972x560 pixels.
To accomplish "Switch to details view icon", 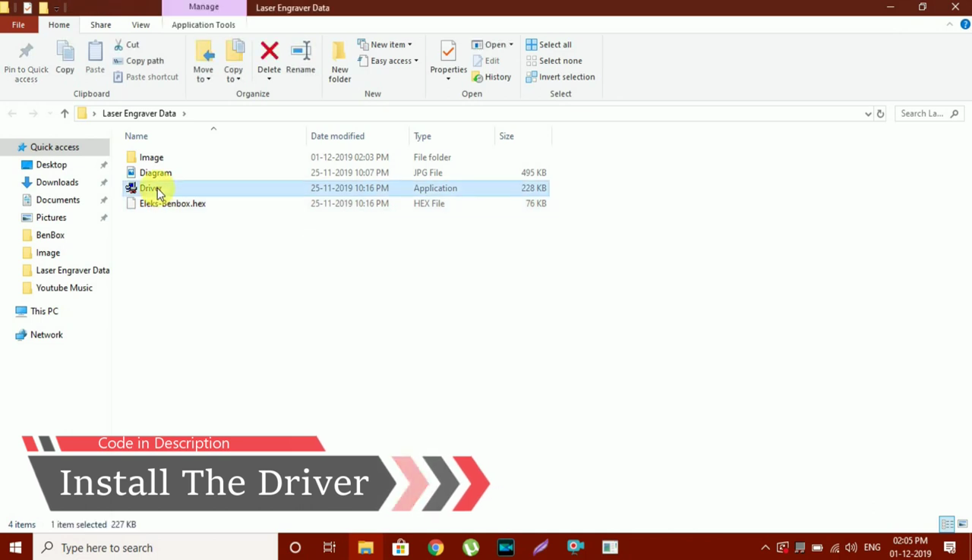I will pos(947,524).
